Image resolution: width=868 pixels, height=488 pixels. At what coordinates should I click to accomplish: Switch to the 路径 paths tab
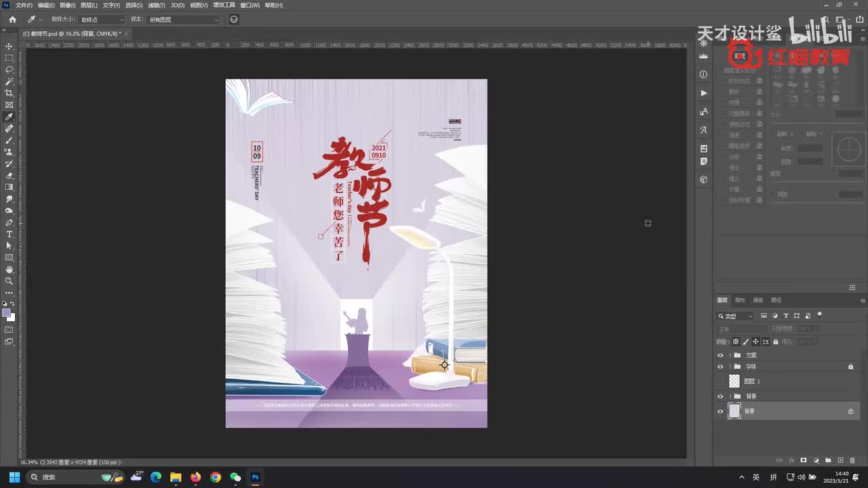[x=776, y=300]
